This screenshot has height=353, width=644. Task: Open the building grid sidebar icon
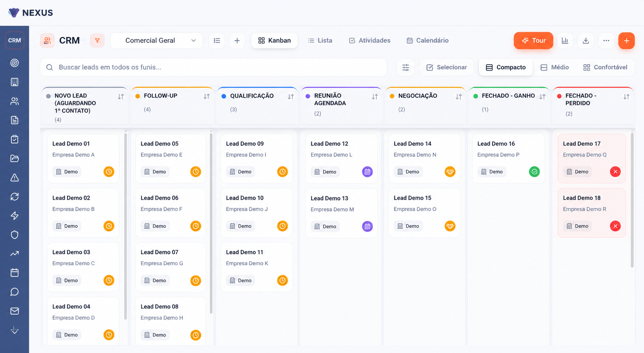tap(14, 82)
